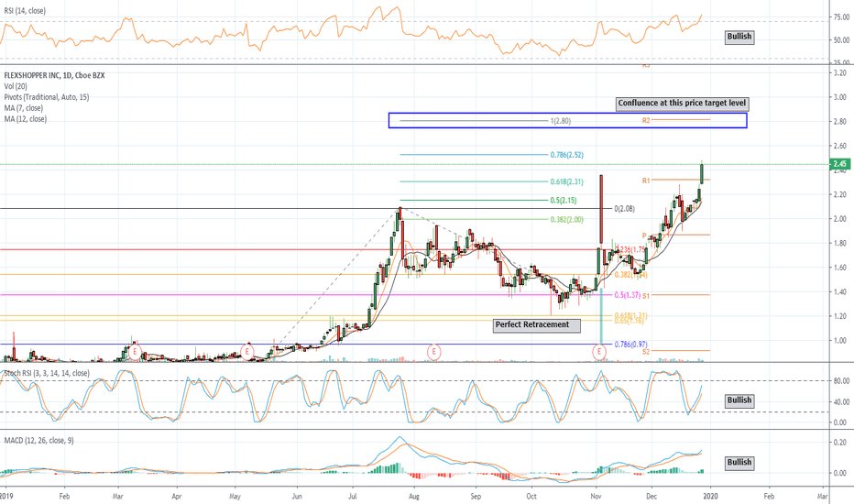Click the 3.00 price axis label
This screenshot has height=504, width=854.
point(839,97)
